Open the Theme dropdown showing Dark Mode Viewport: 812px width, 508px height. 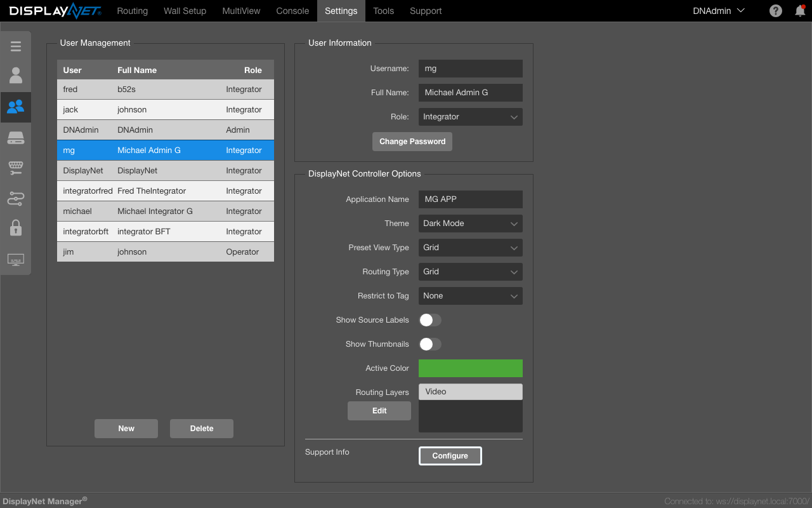[471, 224]
